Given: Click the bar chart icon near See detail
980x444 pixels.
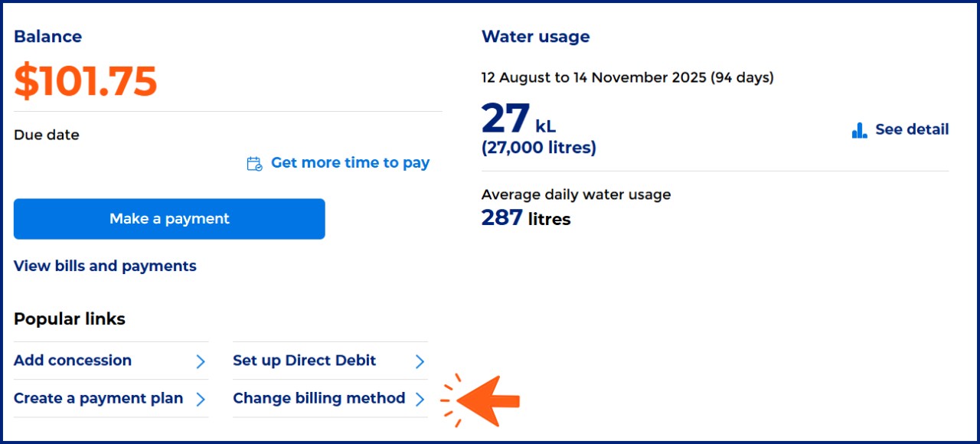Looking at the screenshot, I should point(859,130).
